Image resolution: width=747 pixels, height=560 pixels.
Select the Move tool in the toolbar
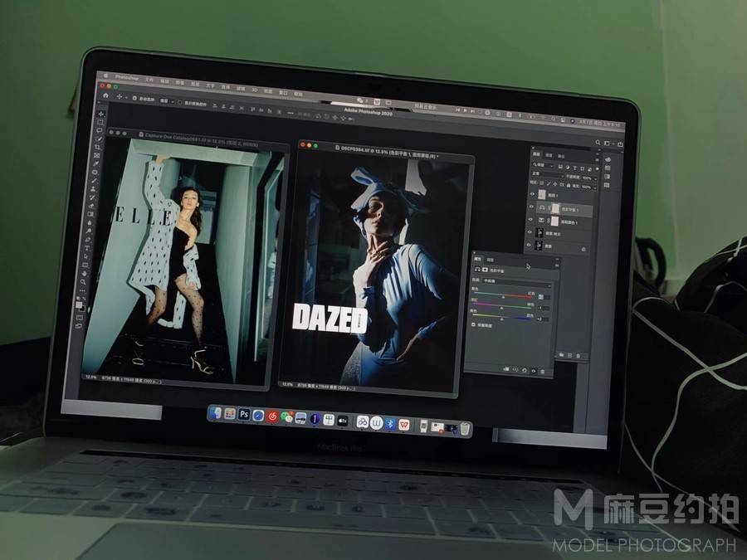point(100,114)
